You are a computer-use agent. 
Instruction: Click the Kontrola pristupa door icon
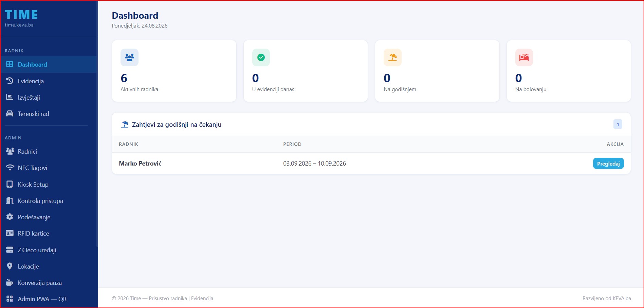pyautogui.click(x=10, y=201)
